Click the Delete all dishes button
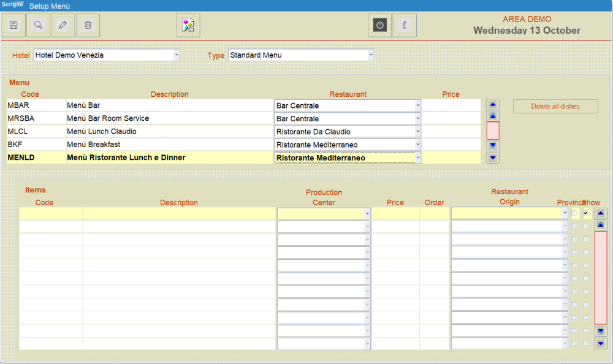The image size is (613, 364). (x=555, y=107)
